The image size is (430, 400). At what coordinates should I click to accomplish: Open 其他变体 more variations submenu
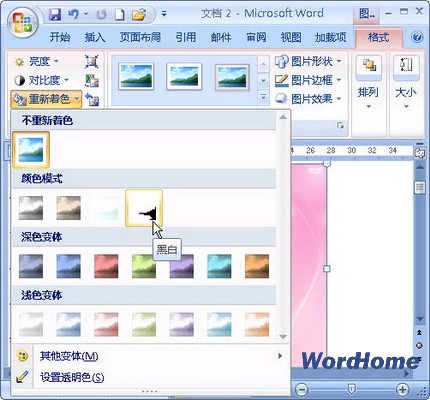pyautogui.click(x=150, y=356)
